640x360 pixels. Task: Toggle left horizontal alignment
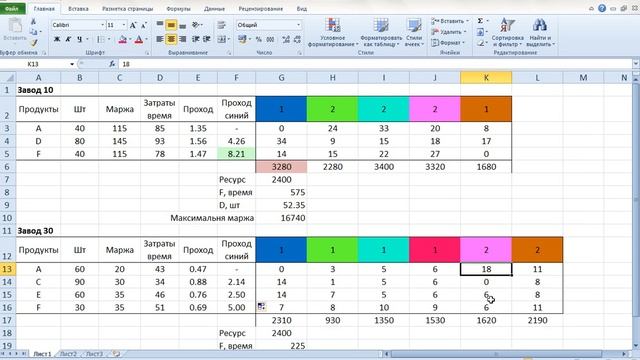160,39
